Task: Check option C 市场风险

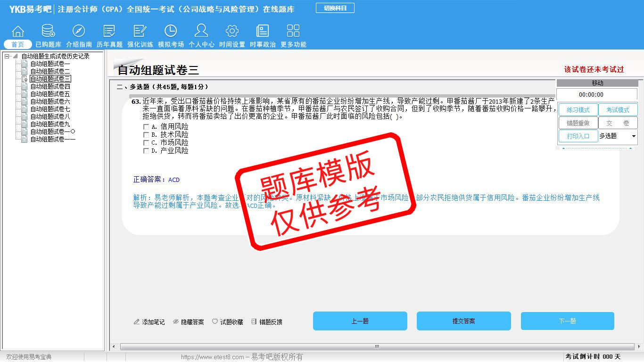Action: [146, 143]
